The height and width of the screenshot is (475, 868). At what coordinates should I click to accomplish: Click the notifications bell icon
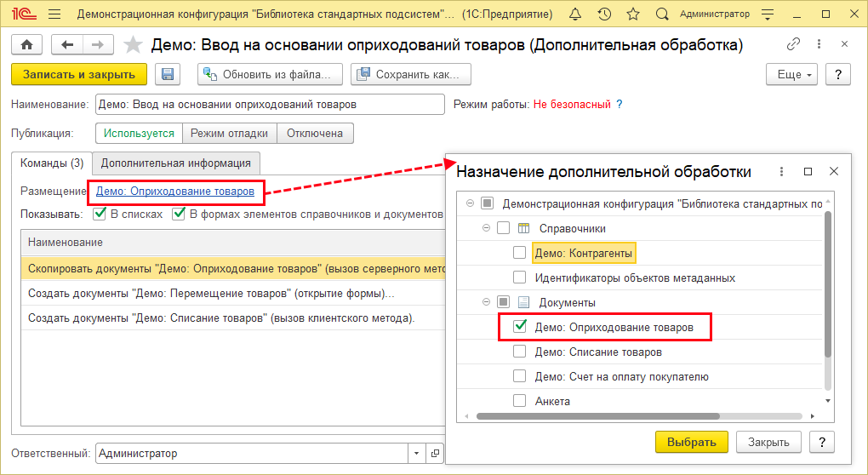tap(576, 14)
